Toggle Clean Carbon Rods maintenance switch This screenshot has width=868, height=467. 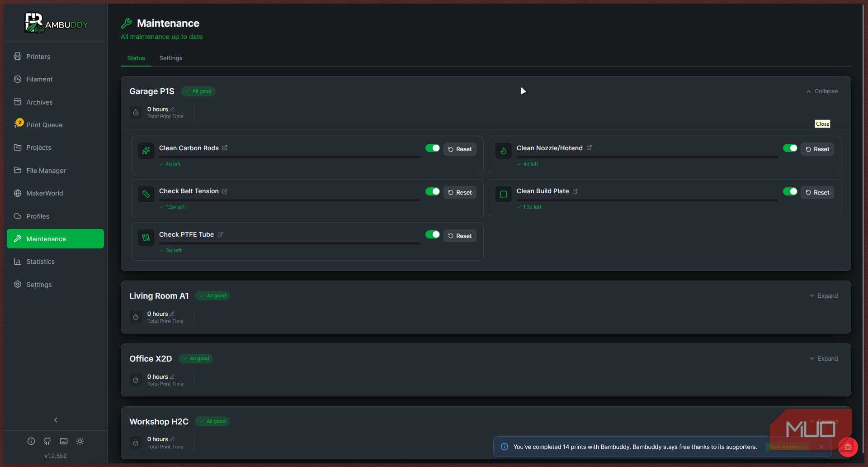(x=433, y=148)
